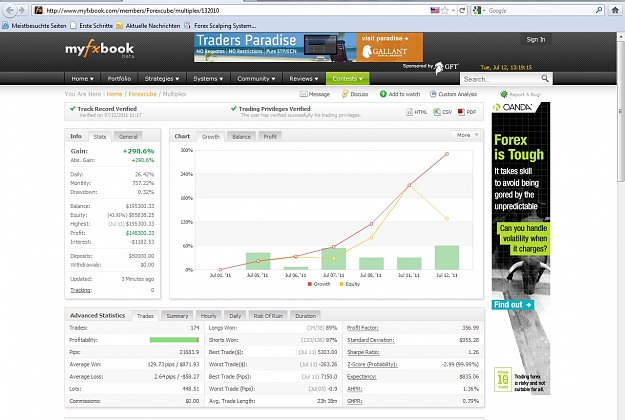The height and width of the screenshot is (420, 625).
Task: Open the Portfolio menu item
Action: [119, 79]
